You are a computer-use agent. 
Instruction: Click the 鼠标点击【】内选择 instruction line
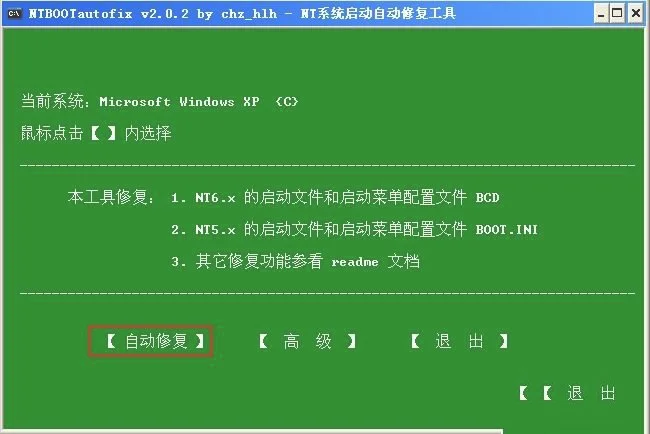[x=96, y=133]
